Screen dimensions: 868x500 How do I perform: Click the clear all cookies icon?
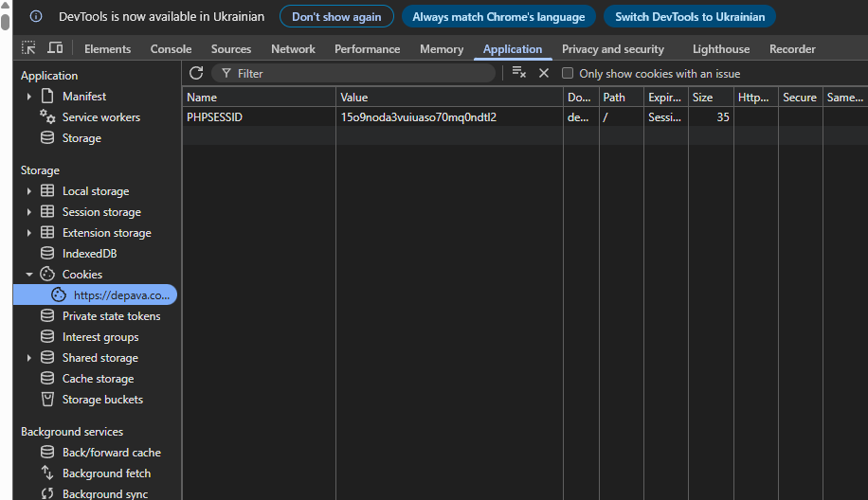coord(518,73)
